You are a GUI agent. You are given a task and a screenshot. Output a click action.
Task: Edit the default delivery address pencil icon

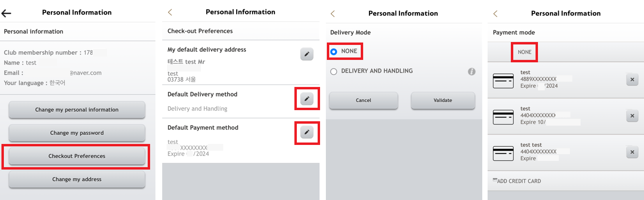click(307, 54)
